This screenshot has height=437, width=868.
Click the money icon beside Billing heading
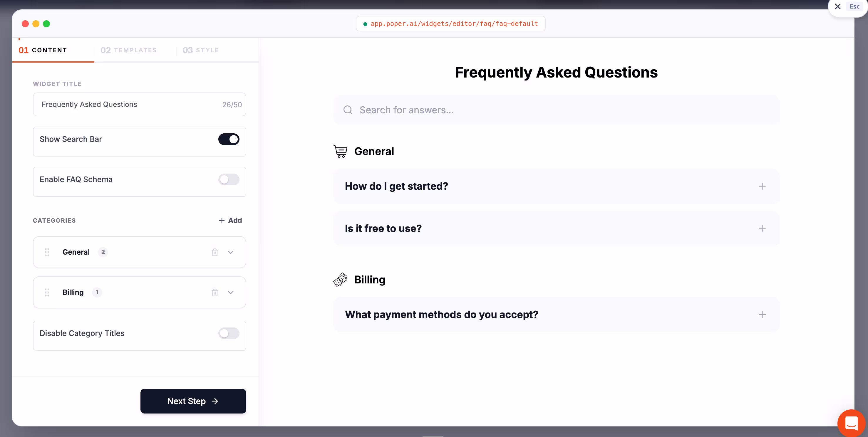[340, 279]
